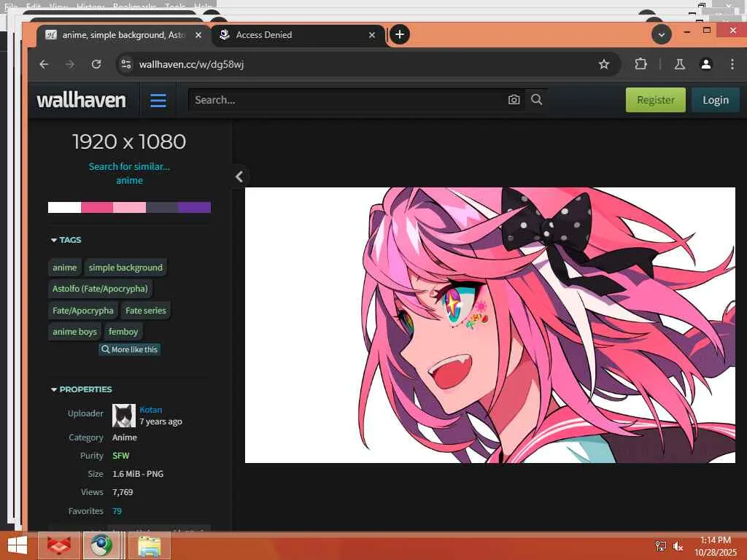Collapse sidebar with left chevron
Screen dimensions: 747x560
click(x=239, y=176)
